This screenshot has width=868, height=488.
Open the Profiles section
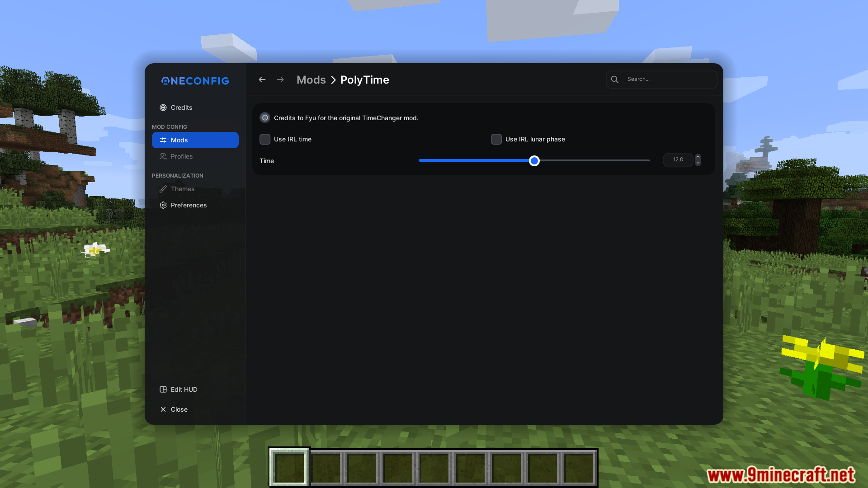tap(195, 156)
